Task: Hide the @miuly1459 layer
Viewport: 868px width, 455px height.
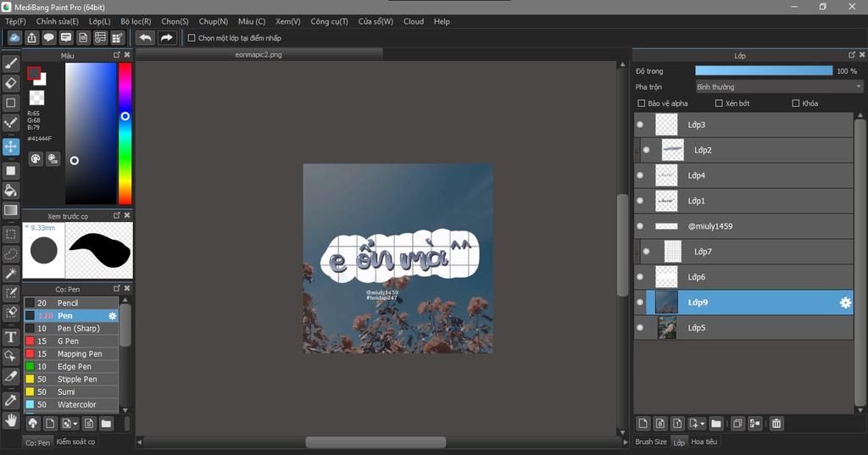Action: [x=640, y=226]
